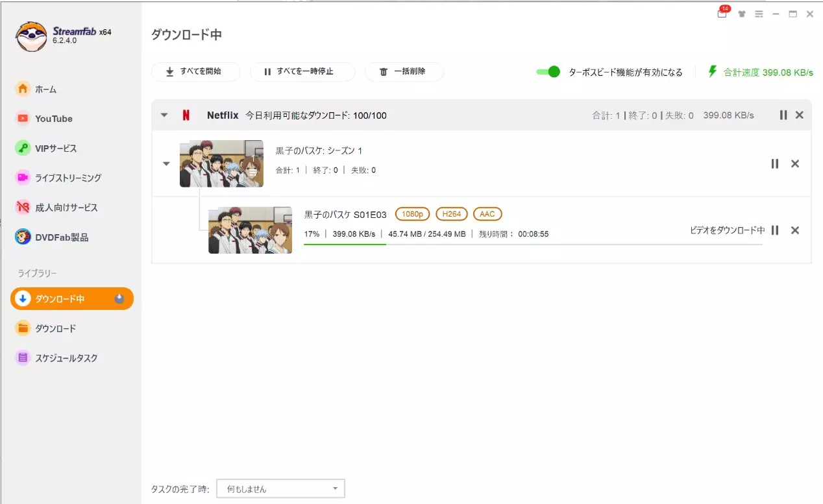
Task: Click the S01E03 episode title
Action: pyautogui.click(x=345, y=215)
